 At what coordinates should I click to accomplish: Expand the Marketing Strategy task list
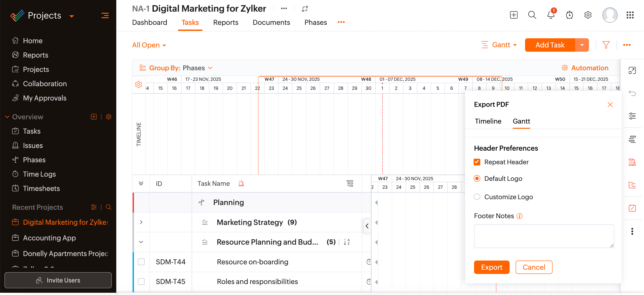[141, 222]
